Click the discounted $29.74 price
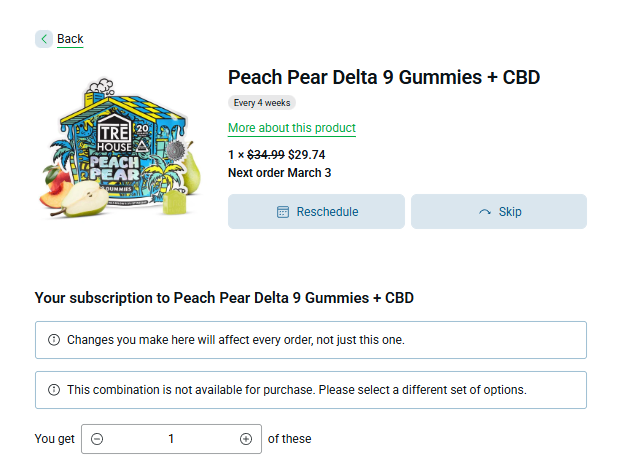Image resolution: width=629 pixels, height=462 pixels. click(307, 155)
